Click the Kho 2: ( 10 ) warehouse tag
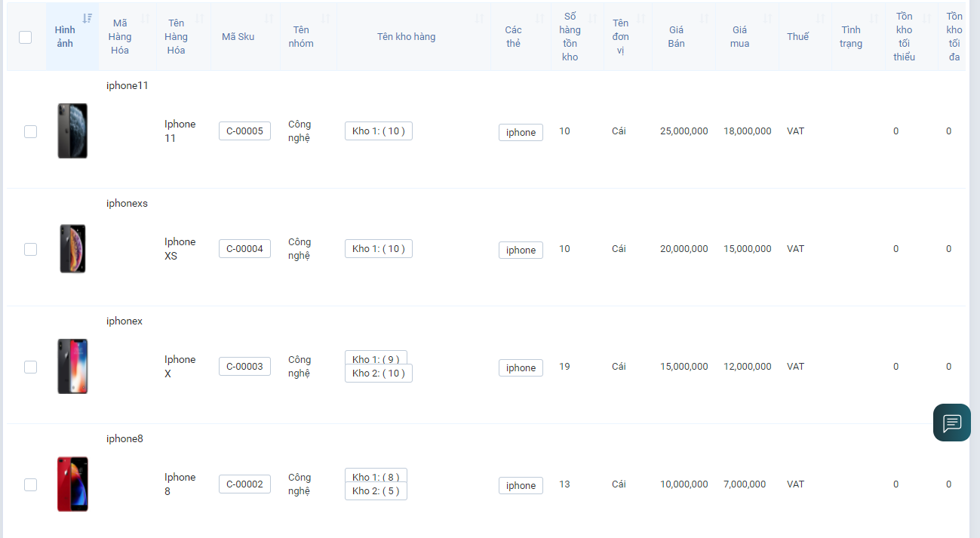The height and width of the screenshot is (538, 980). (x=378, y=374)
